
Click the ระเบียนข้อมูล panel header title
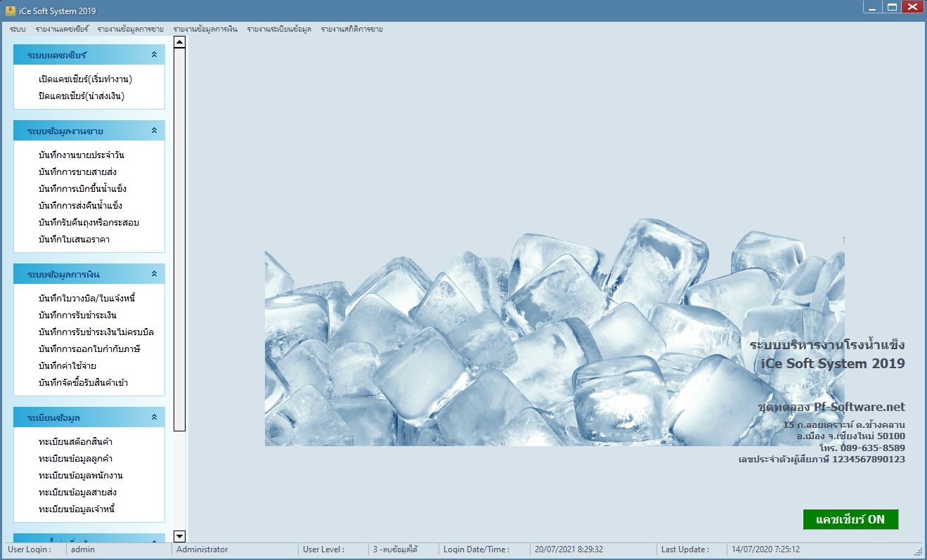(54, 417)
